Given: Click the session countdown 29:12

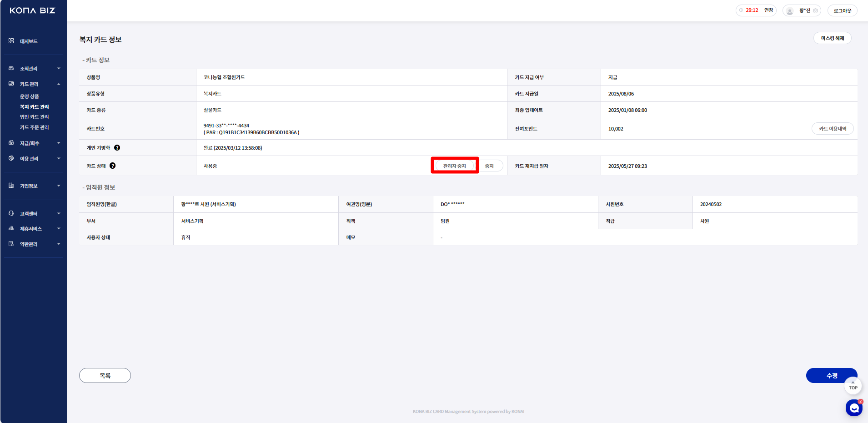Looking at the screenshot, I should [752, 10].
